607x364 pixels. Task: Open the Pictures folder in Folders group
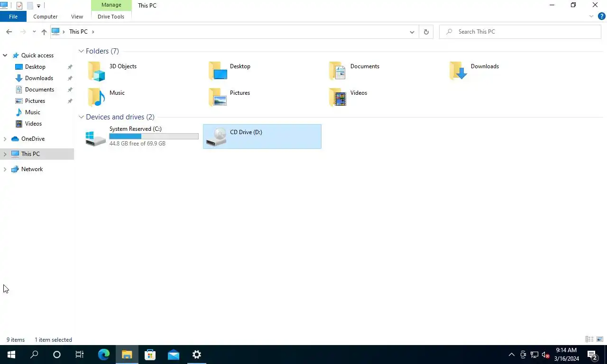coord(218,98)
